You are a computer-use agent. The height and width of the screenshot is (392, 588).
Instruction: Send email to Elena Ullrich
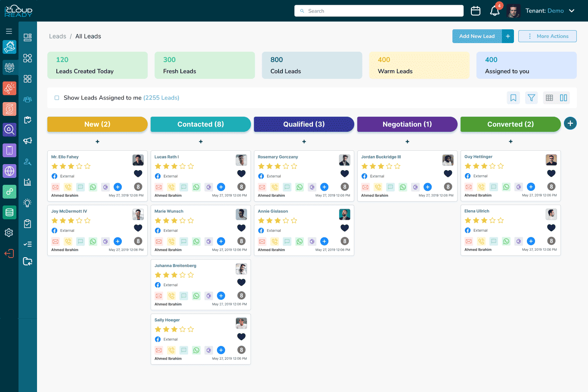click(469, 241)
